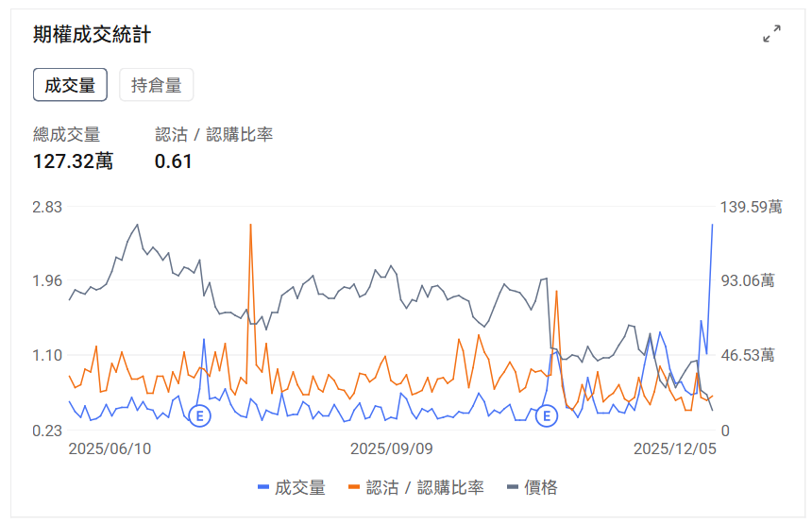Click the 期權成交統計 panel title
The image size is (812, 524).
(x=92, y=35)
